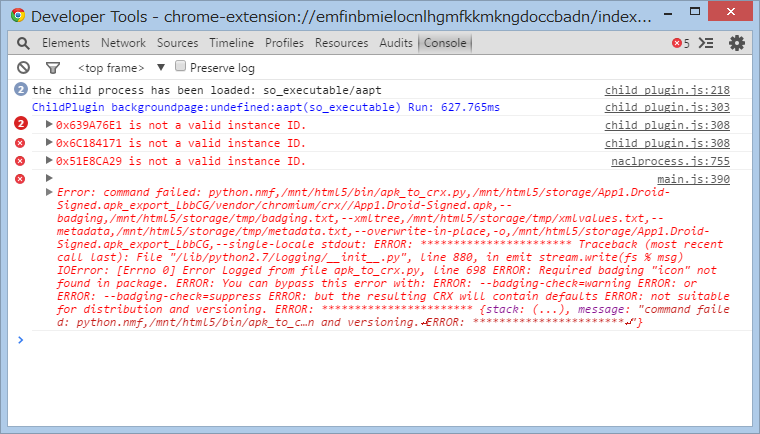760x434 pixels.
Task: Expand the 0x51E8CA29 error entry
Action: pos(49,160)
